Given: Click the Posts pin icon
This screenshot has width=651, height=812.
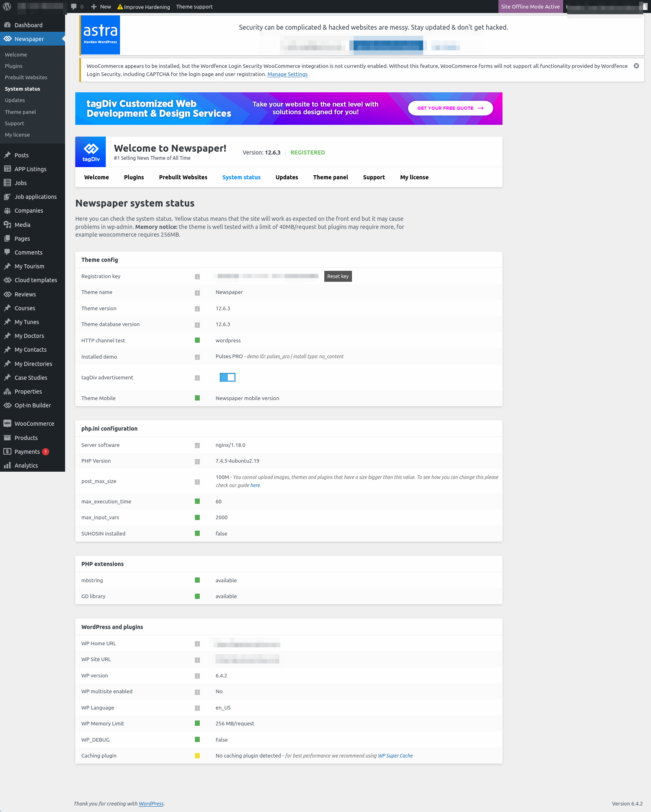Looking at the screenshot, I should pyautogui.click(x=7, y=155).
